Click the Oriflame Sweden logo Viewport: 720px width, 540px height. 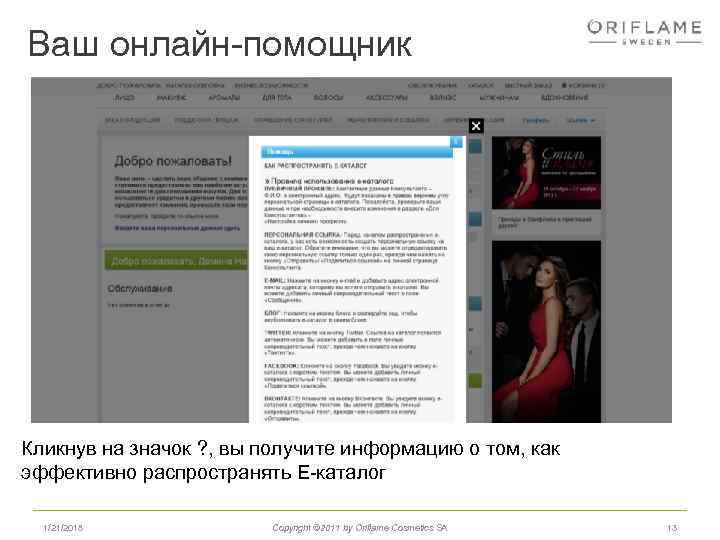[645, 32]
